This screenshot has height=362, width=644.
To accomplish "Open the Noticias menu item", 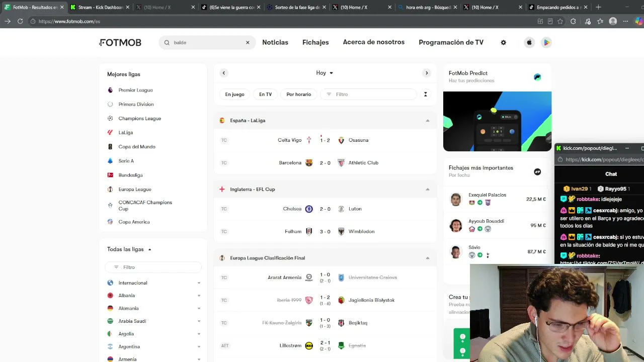I will (x=275, y=42).
